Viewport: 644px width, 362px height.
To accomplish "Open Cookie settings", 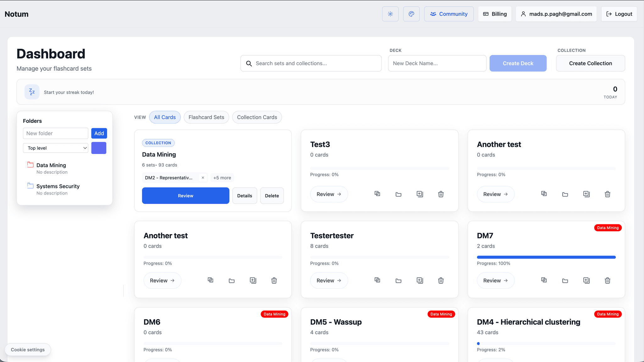I will point(28,350).
